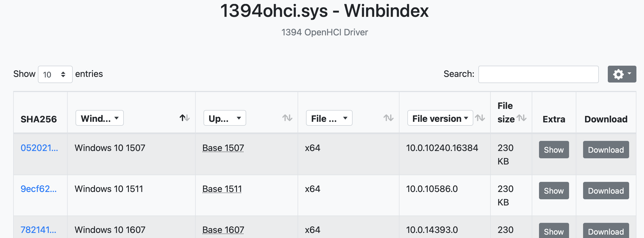The height and width of the screenshot is (238, 644).
Task: Open the 9ecf62... SHA256 hash link
Action: pos(39,189)
